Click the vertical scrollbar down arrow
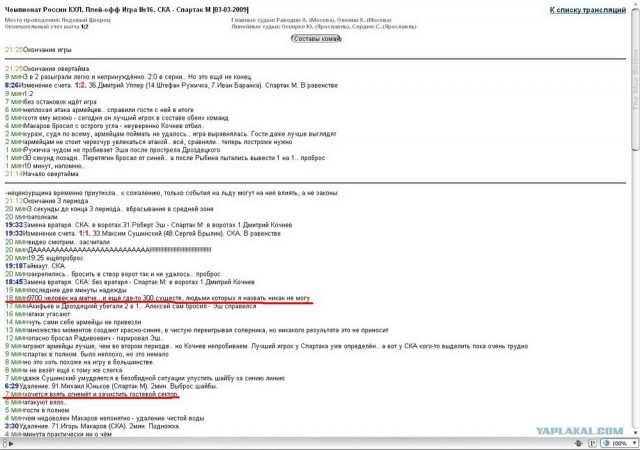 636,432
